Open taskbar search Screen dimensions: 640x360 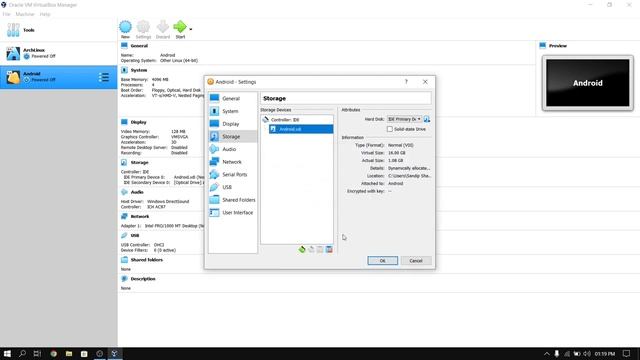tap(22, 353)
